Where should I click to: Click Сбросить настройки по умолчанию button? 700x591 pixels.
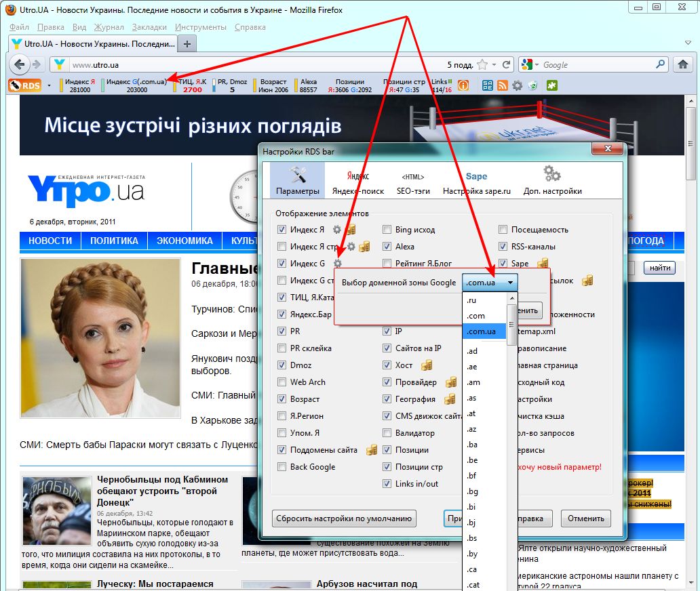coord(344,518)
